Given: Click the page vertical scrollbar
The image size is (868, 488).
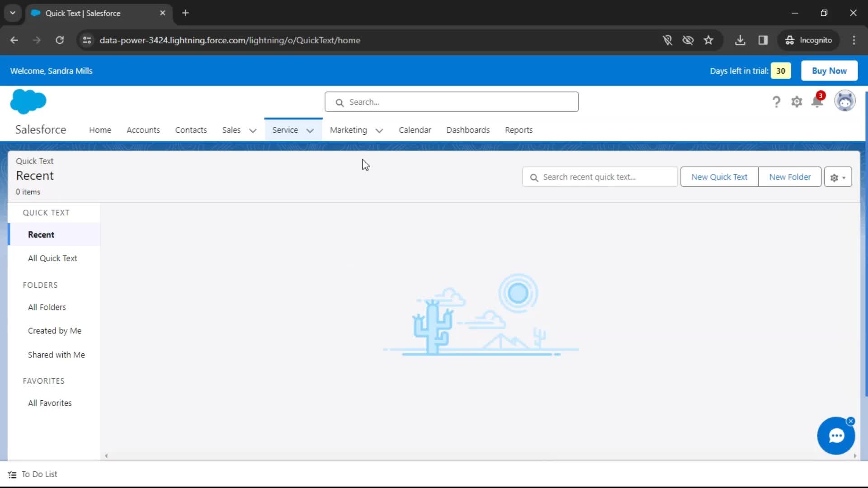Looking at the screenshot, I should pyautogui.click(x=866, y=244).
